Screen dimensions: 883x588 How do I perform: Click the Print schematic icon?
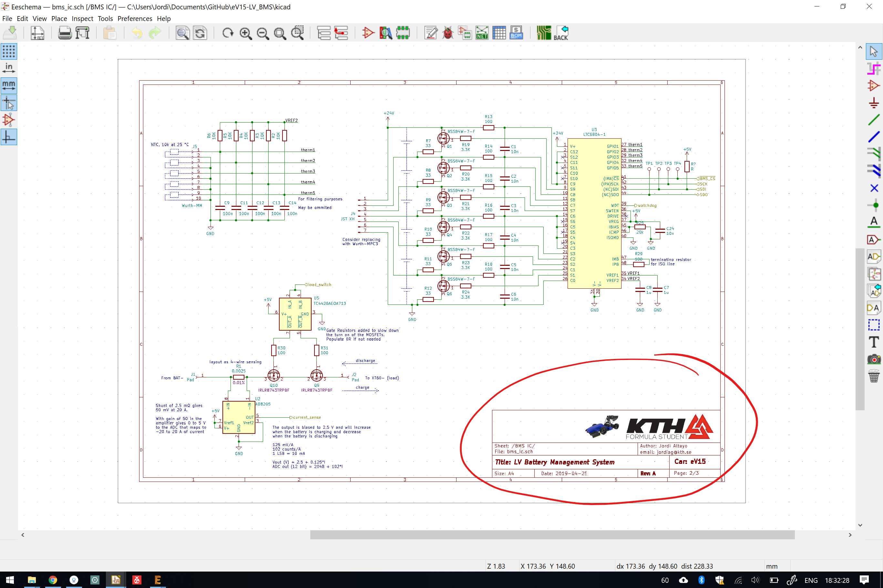tap(65, 33)
